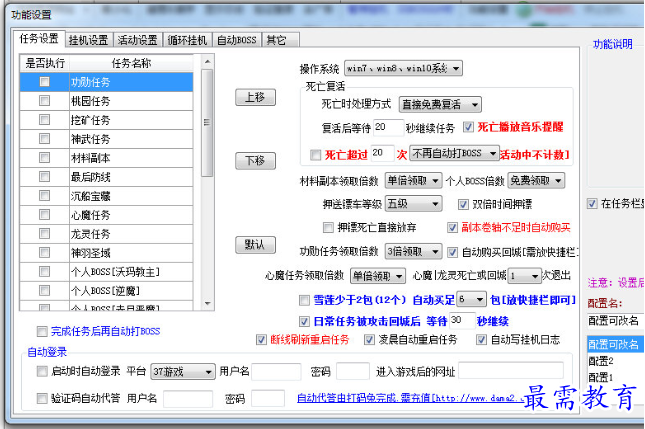Toggle 自动购买回城 checkbox

coord(452,252)
